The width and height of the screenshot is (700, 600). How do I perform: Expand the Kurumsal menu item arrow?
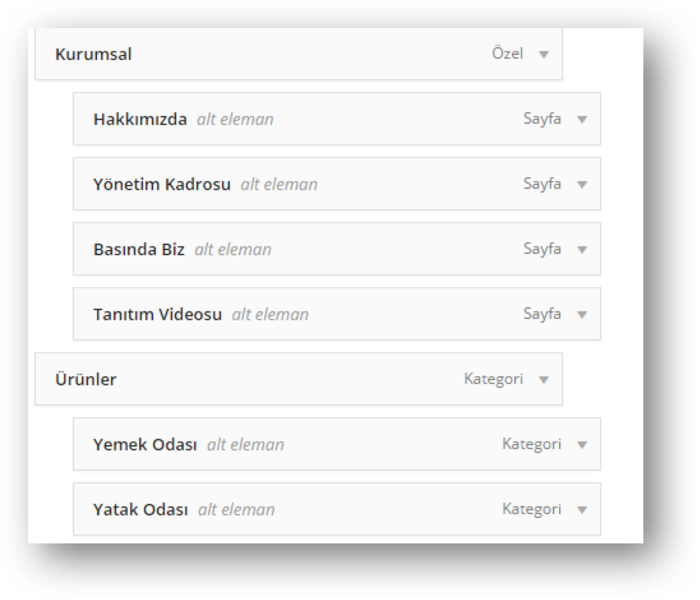[x=544, y=55]
